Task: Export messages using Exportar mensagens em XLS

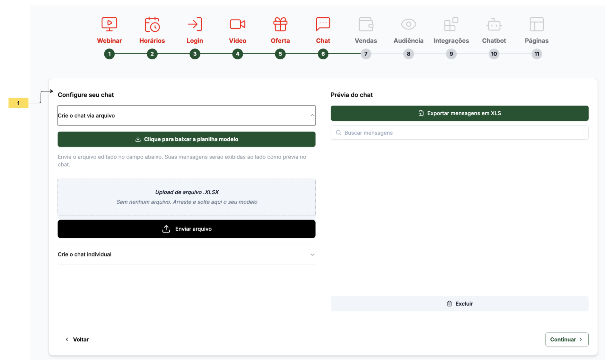Action: [x=460, y=113]
